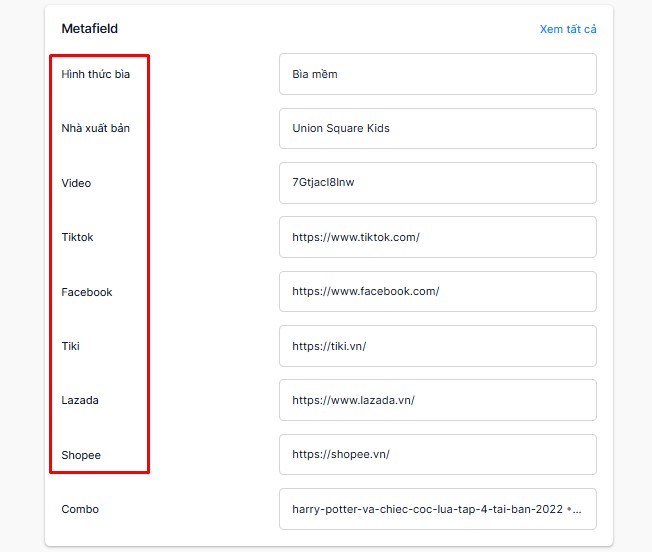Edit the Facebook URL field
Screen dimensions: 652x552
tap(438, 291)
